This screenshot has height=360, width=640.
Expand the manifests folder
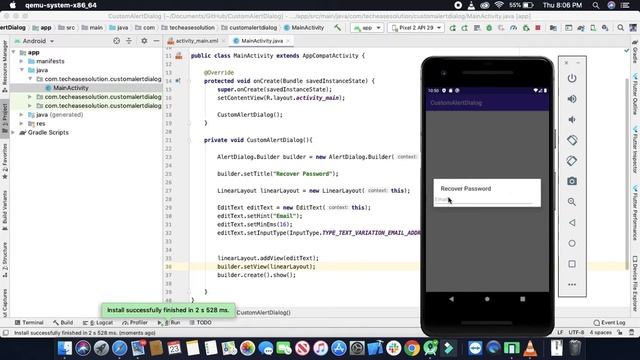(x=22, y=61)
